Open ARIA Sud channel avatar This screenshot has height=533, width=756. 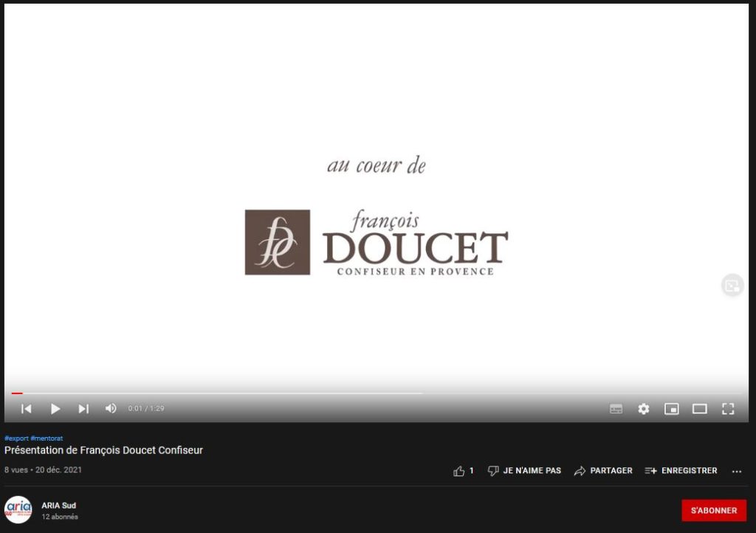click(18, 509)
